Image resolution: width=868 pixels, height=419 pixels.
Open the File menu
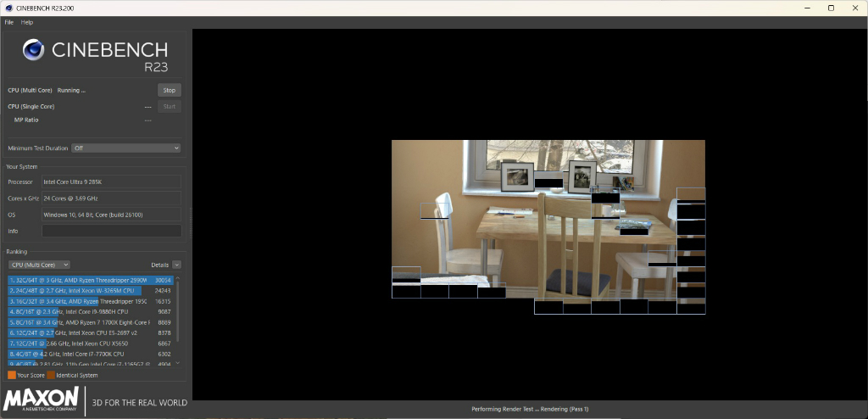[8, 22]
